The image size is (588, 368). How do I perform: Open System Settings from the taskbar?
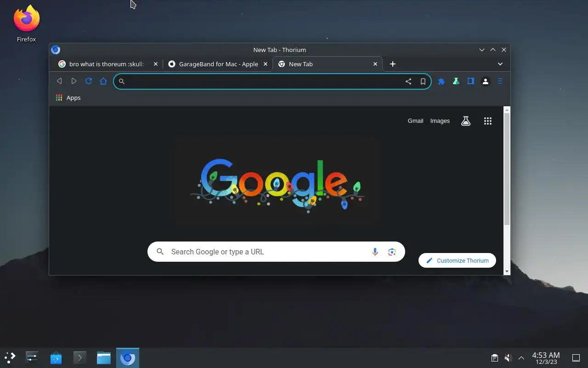click(x=32, y=357)
